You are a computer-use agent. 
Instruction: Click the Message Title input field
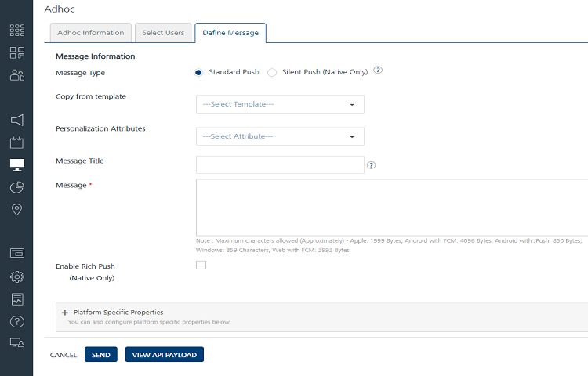point(280,164)
